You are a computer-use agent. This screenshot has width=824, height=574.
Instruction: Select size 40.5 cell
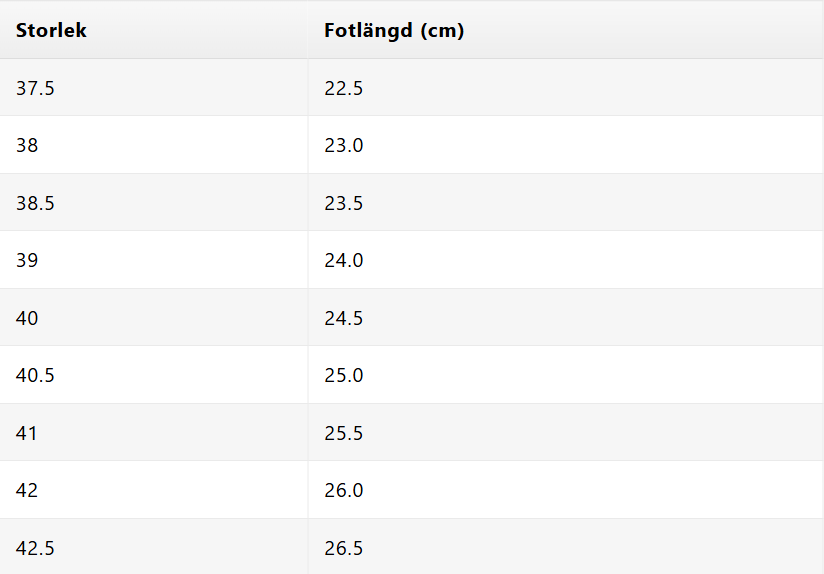coord(35,375)
